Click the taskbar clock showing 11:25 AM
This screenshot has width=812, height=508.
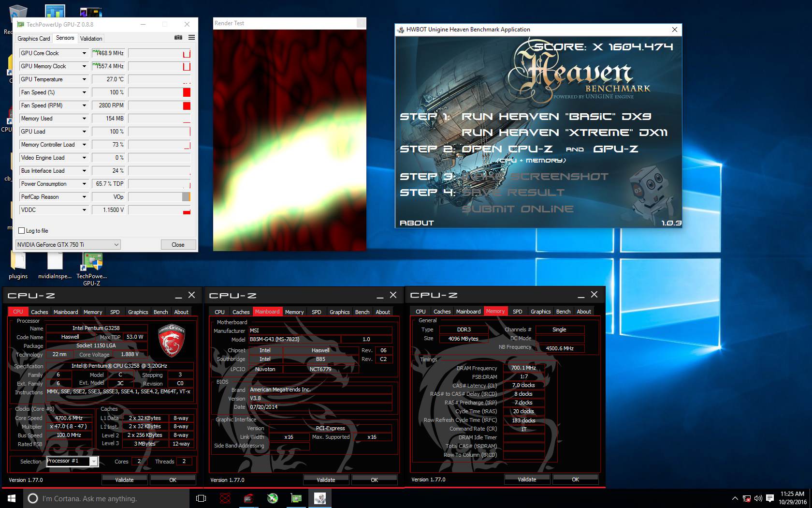[792, 498]
